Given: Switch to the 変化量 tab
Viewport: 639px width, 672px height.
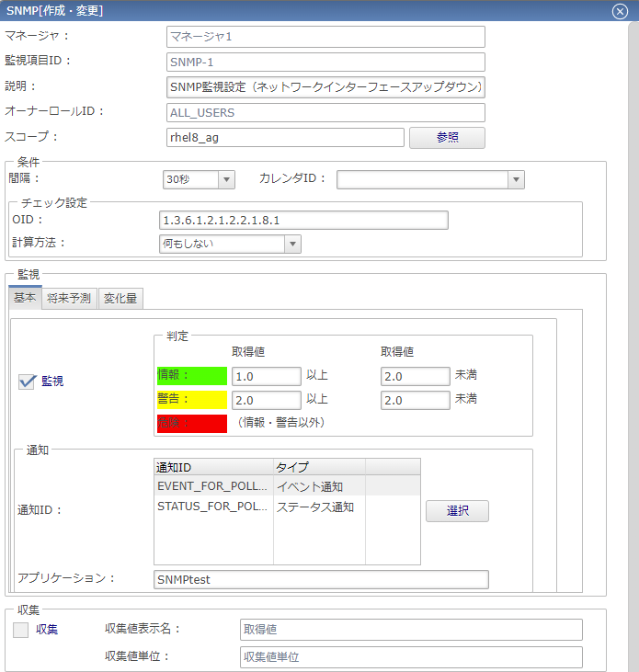Looking at the screenshot, I should [120, 298].
